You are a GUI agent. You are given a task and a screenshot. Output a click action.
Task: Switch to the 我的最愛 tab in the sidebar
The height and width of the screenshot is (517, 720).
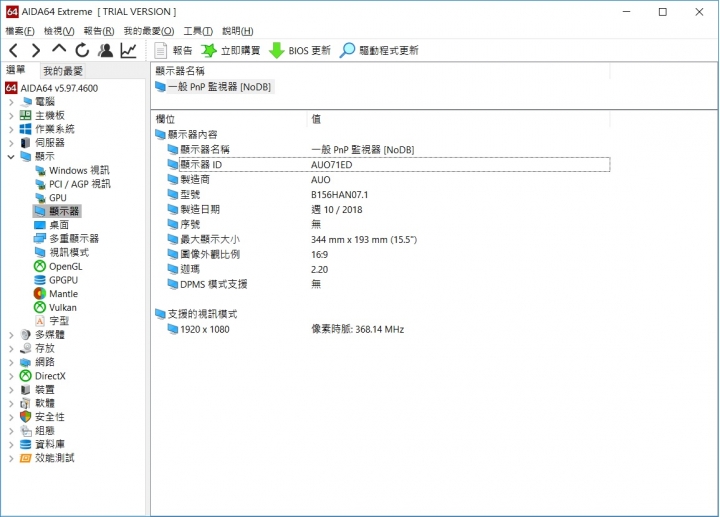pos(63,71)
